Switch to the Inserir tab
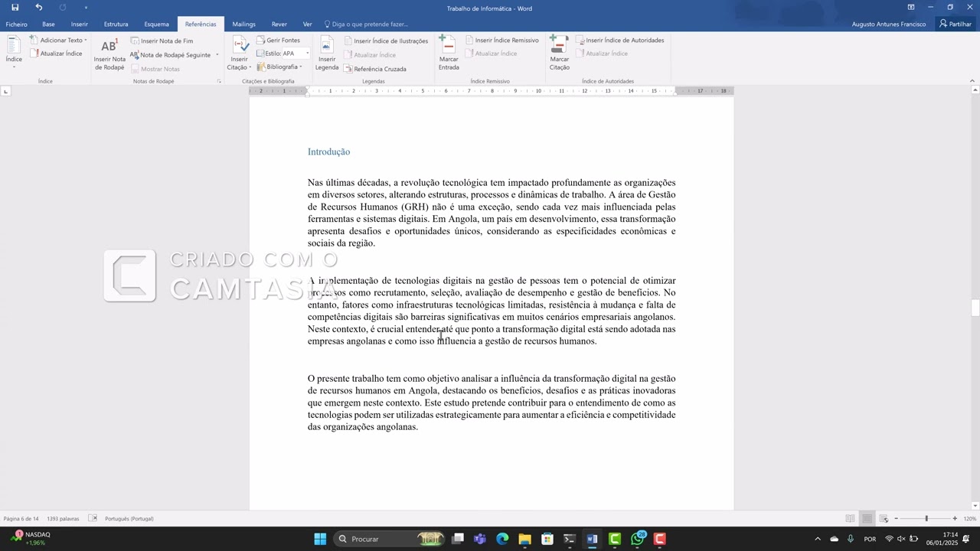This screenshot has height=551, width=980. click(80, 24)
